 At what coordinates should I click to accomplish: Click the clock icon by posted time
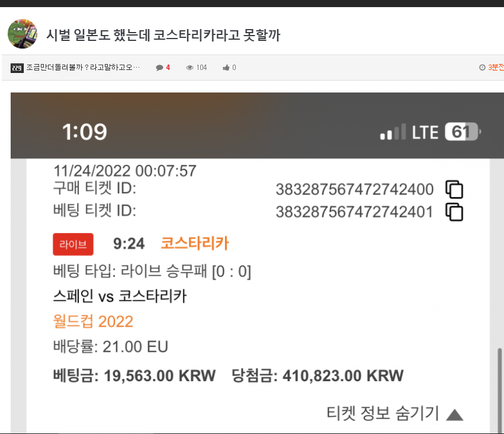coord(482,67)
